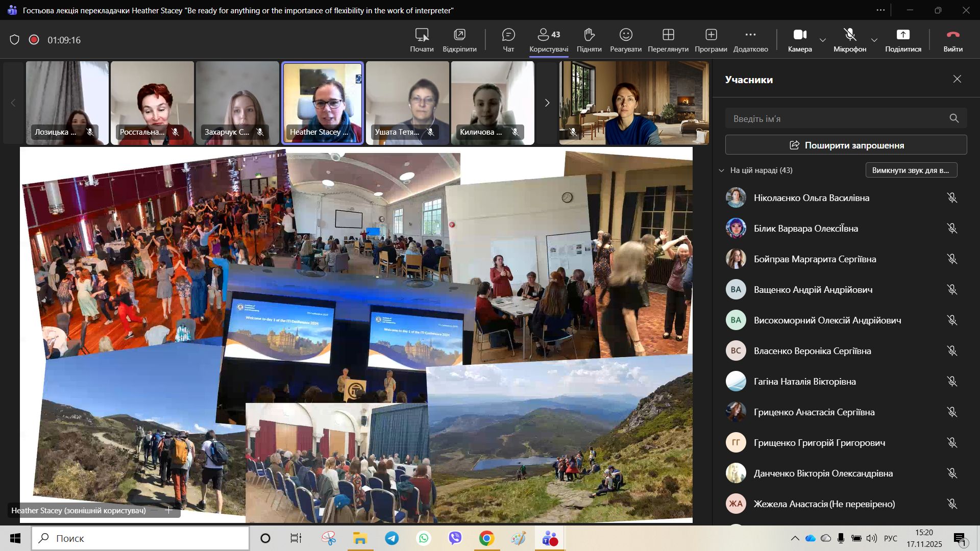The image size is (980, 551).
Task: Collapse the 'На цій нараді (43)' list
Action: pyautogui.click(x=721, y=170)
